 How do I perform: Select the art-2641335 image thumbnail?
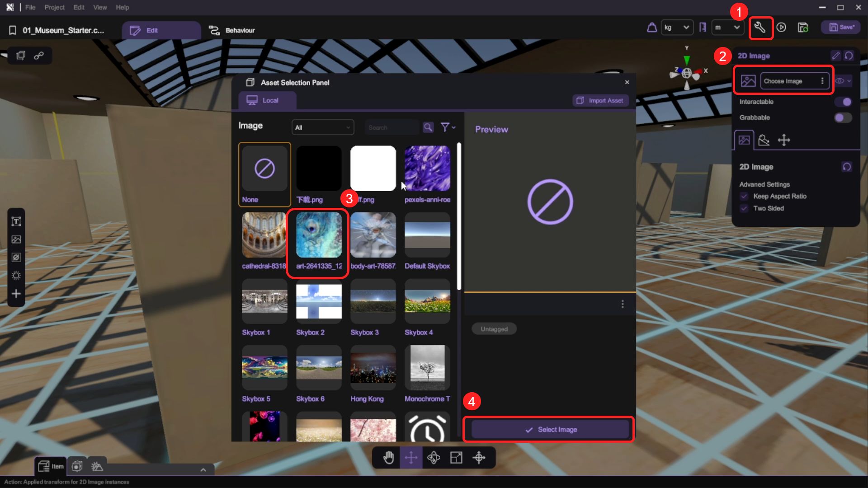319,235
